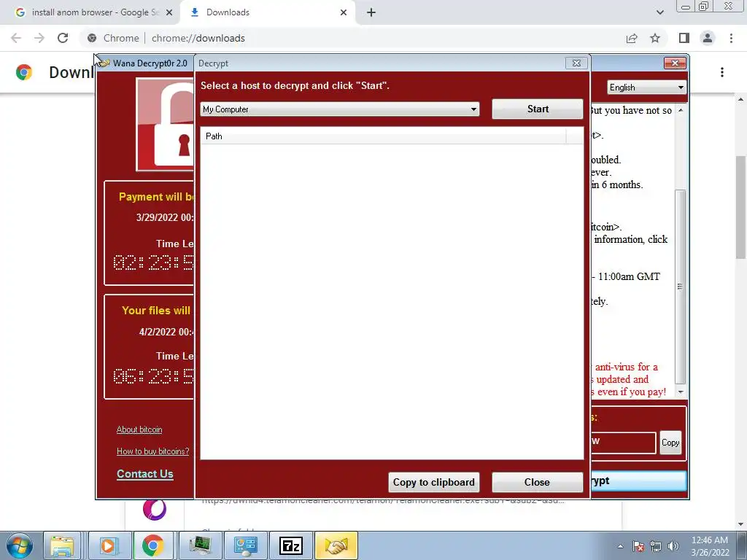Image resolution: width=747 pixels, height=560 pixels.
Task: Select the Downloads tab in Chrome
Action: (267, 12)
